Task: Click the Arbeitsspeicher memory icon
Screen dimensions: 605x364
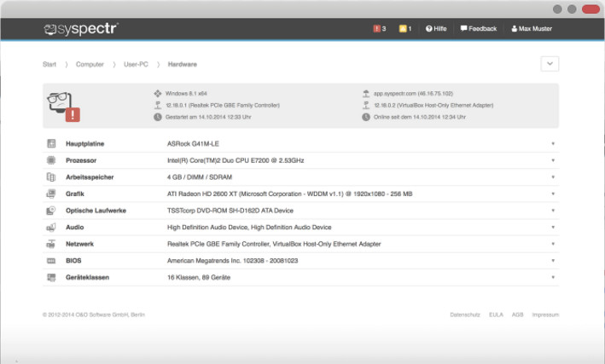Action: coord(51,177)
